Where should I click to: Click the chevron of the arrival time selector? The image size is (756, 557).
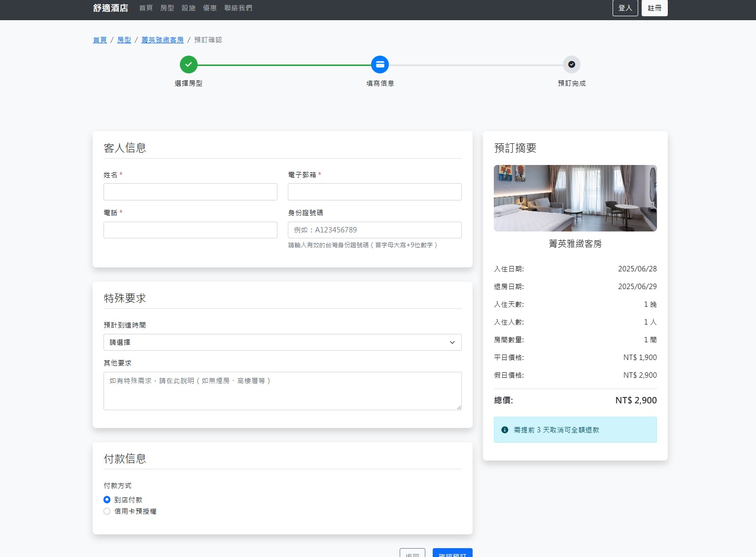tap(452, 342)
